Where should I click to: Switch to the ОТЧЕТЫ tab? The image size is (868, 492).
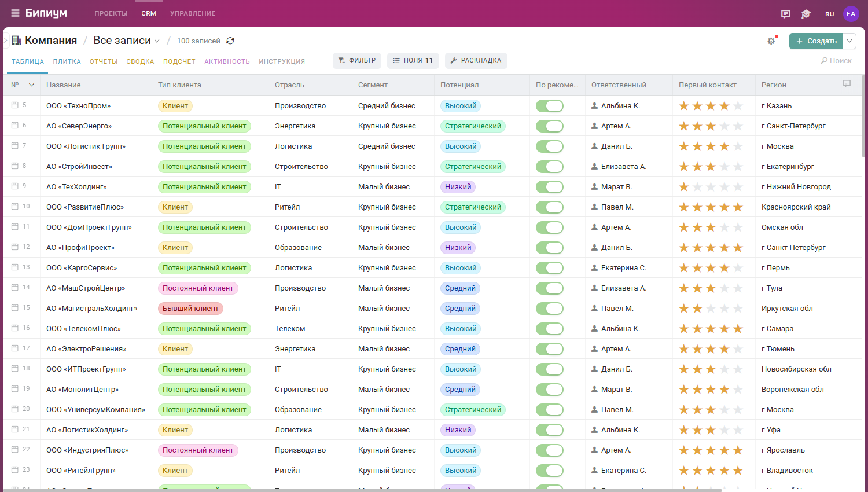pos(104,61)
